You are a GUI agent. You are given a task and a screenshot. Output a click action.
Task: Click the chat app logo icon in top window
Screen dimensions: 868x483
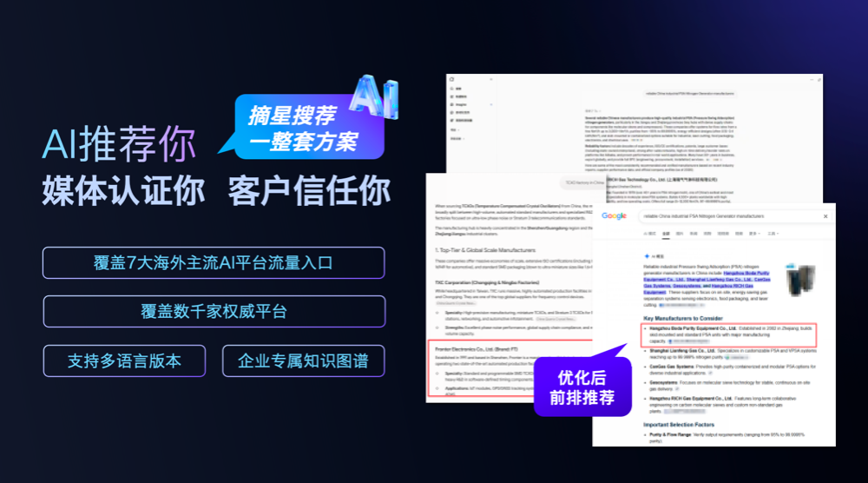452,80
